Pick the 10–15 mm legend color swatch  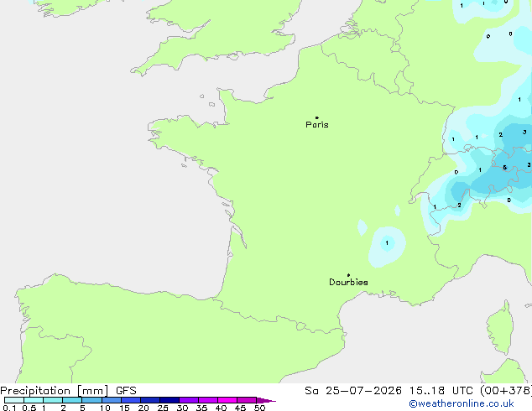(112, 400)
